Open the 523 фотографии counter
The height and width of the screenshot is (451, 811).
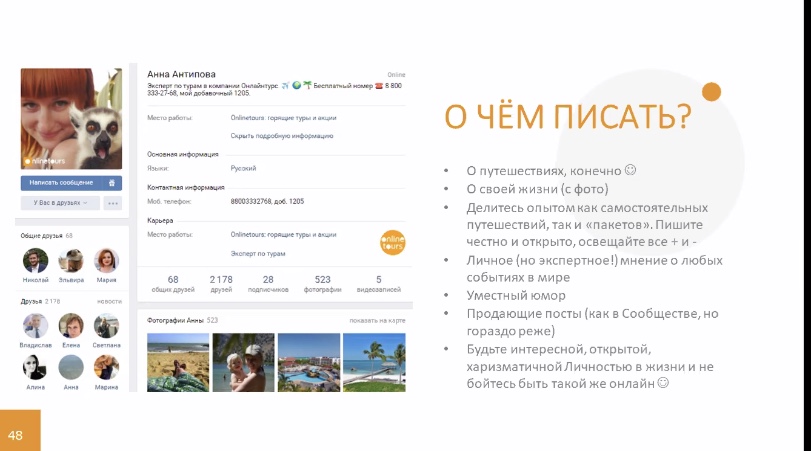pyautogui.click(x=322, y=284)
